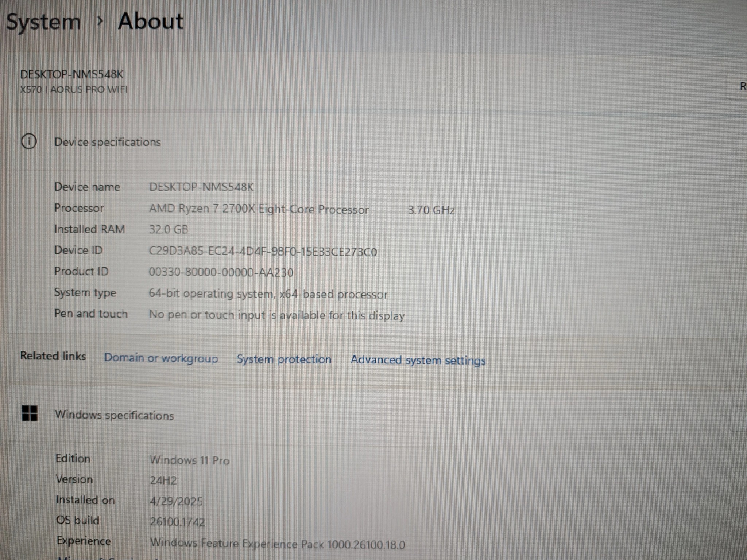
Task: Open Advanced system settings link
Action: click(418, 361)
